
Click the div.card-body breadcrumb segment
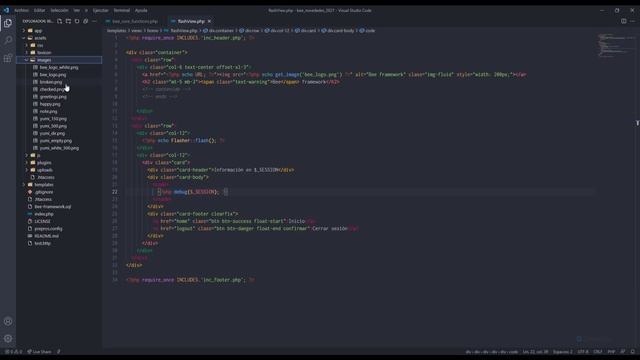(338, 31)
